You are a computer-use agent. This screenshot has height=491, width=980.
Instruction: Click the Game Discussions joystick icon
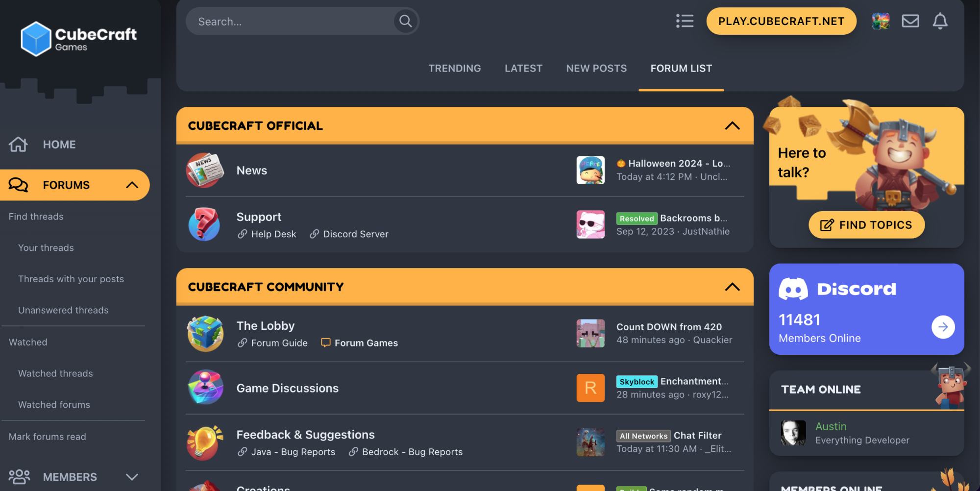tap(205, 387)
